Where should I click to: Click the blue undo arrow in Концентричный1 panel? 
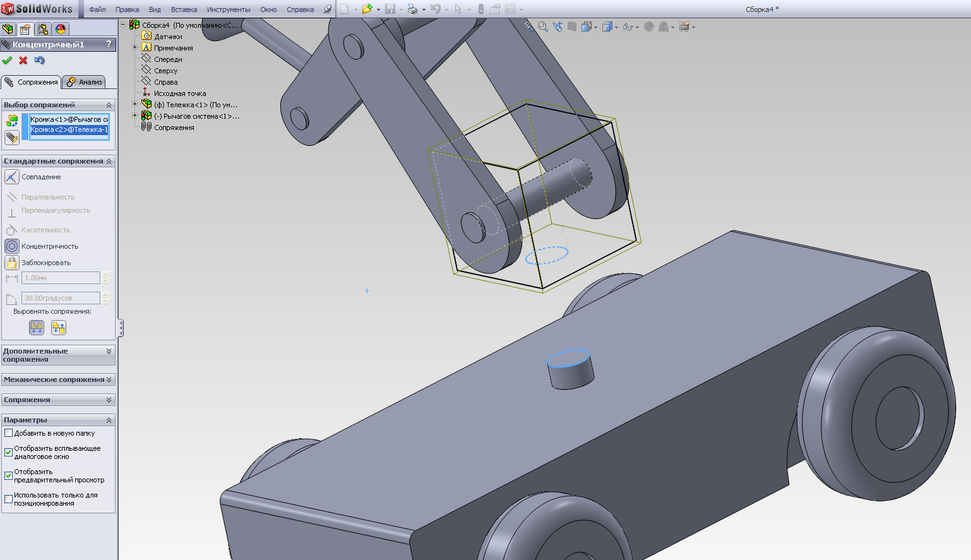pos(40,61)
